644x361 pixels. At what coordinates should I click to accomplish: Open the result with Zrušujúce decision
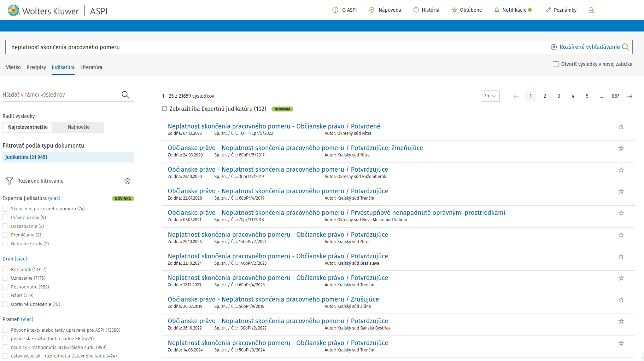273,299
